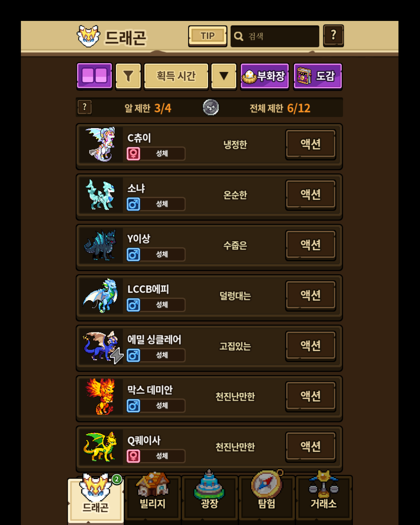This screenshot has height=525, width=420.
Task: Open the funnel filter options
Action: (128, 76)
